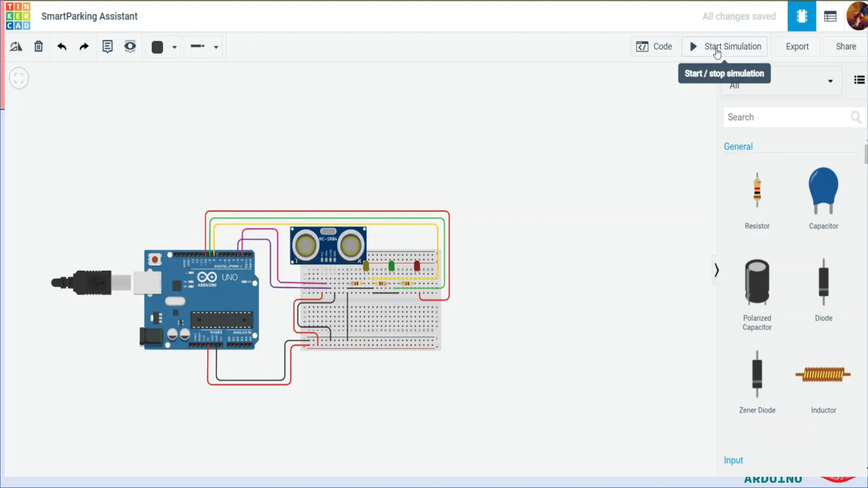This screenshot has width=868, height=488.
Task: Zoom to fit the circuit
Action: [19, 78]
